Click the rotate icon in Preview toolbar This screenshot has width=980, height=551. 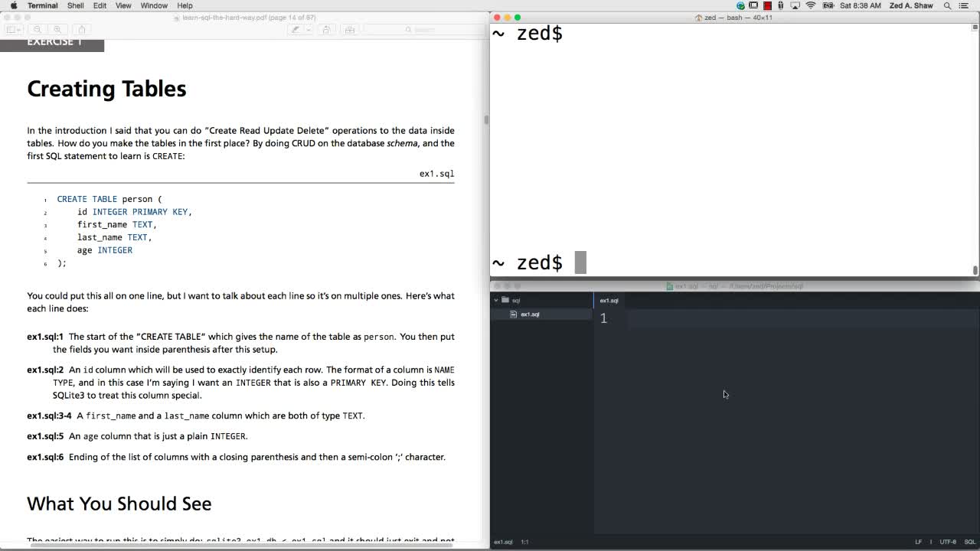point(326,30)
